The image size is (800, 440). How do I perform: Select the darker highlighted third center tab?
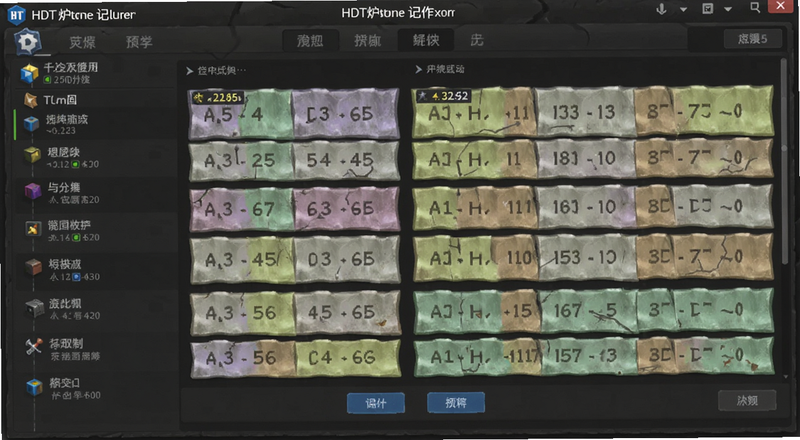[x=426, y=40]
